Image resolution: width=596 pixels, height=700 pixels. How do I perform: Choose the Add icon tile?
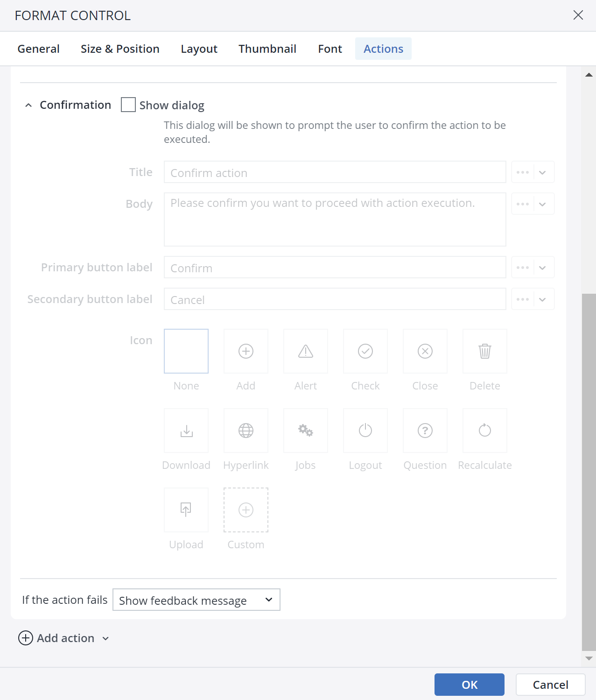tap(246, 351)
